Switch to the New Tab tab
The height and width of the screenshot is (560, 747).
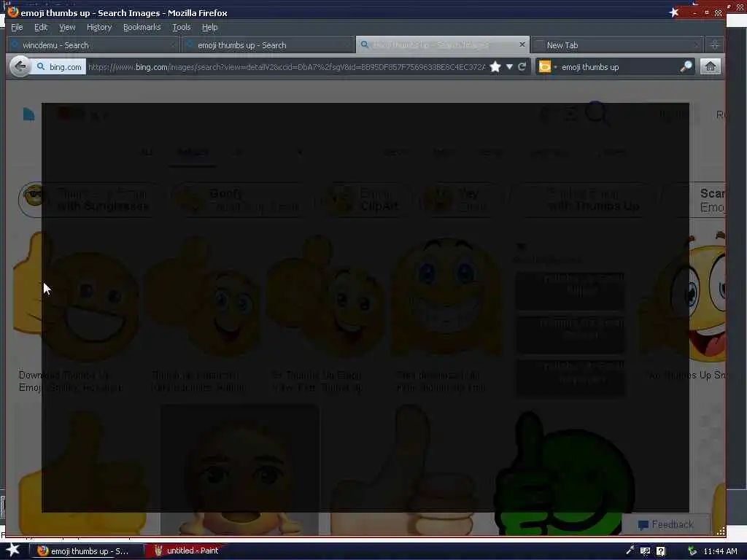point(619,45)
